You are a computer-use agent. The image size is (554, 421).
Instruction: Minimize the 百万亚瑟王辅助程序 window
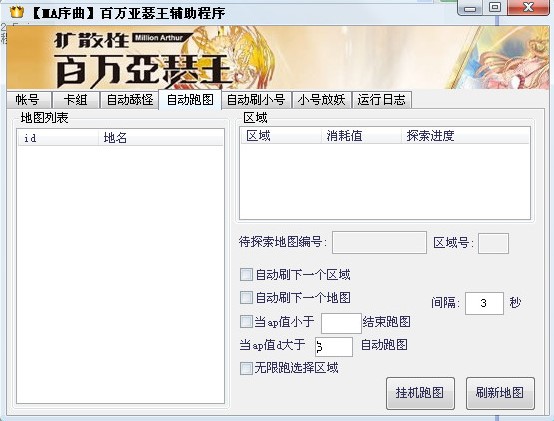[x=470, y=8]
